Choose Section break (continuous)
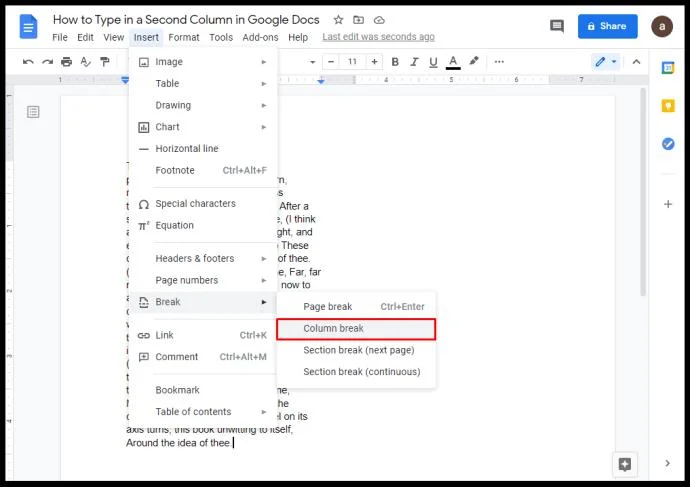690x487 pixels. click(356, 372)
